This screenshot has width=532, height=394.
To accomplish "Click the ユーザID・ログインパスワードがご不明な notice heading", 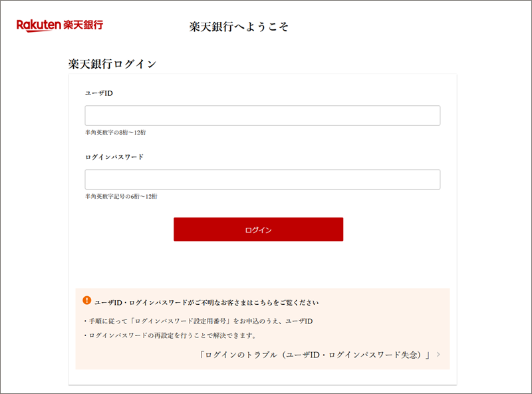I will [207, 302].
